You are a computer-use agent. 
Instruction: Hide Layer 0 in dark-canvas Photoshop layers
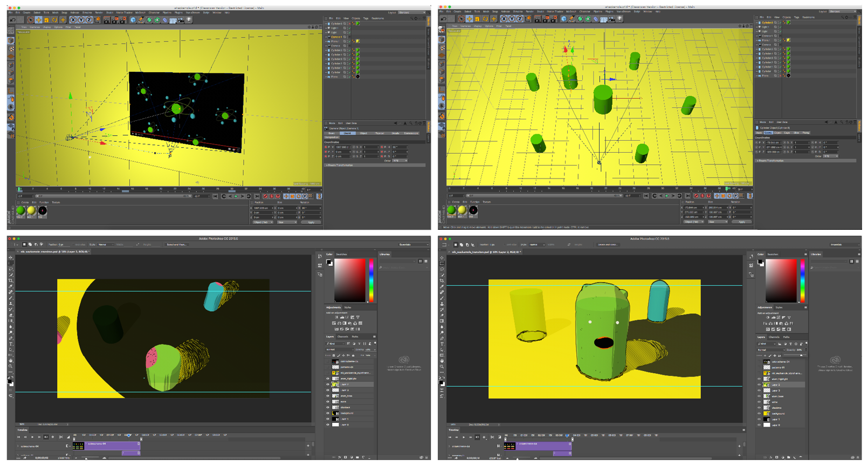point(328,424)
